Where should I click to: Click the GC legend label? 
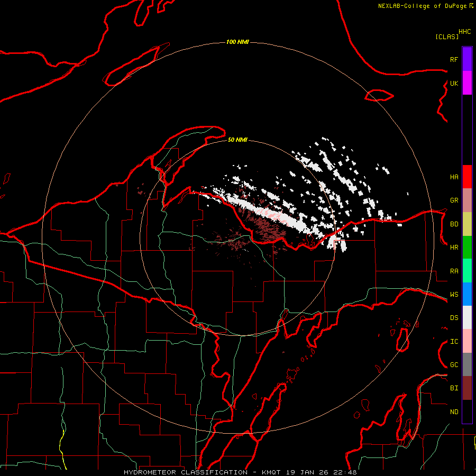tap(454, 365)
